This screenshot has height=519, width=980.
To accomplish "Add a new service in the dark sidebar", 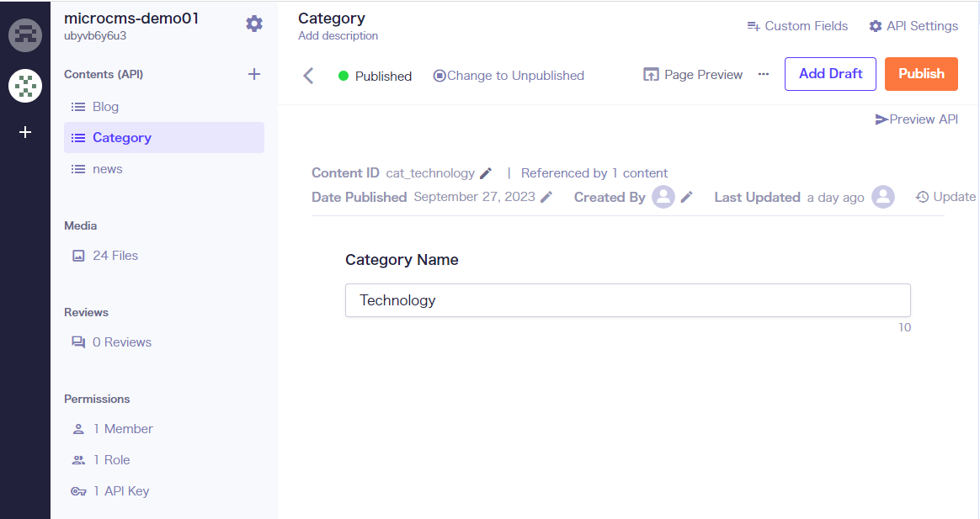I will point(25,132).
